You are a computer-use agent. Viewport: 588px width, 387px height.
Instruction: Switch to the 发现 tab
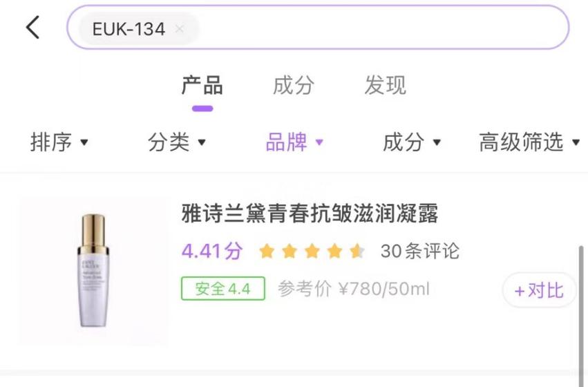[385, 85]
